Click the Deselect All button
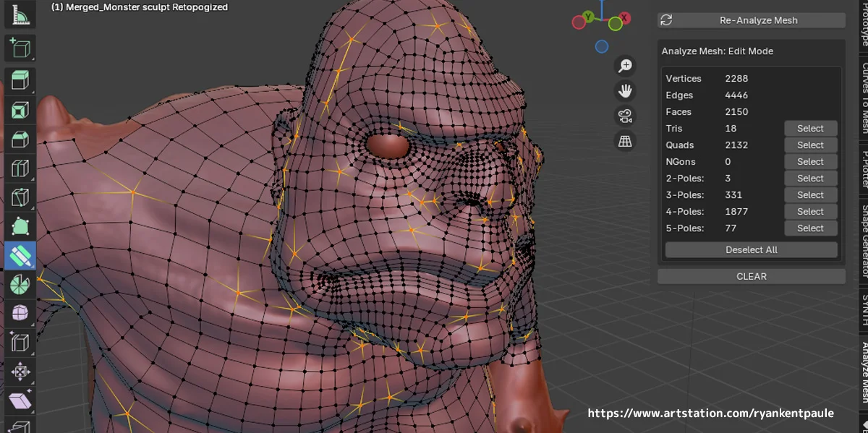This screenshot has height=433, width=868. click(751, 250)
